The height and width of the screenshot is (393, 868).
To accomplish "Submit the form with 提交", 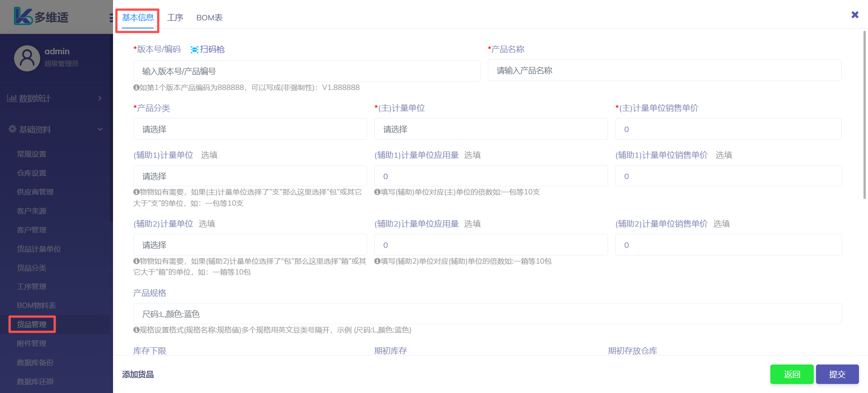I will [x=837, y=374].
